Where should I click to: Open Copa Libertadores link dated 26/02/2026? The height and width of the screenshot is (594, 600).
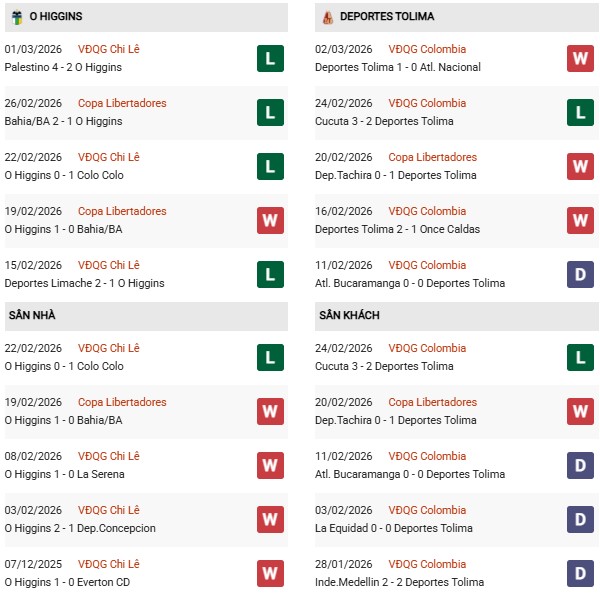[122, 103]
